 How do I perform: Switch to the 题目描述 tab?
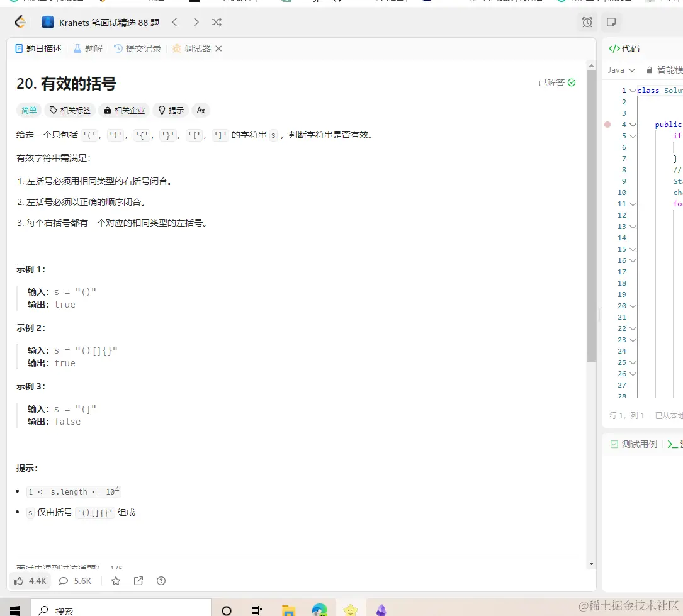(38, 48)
